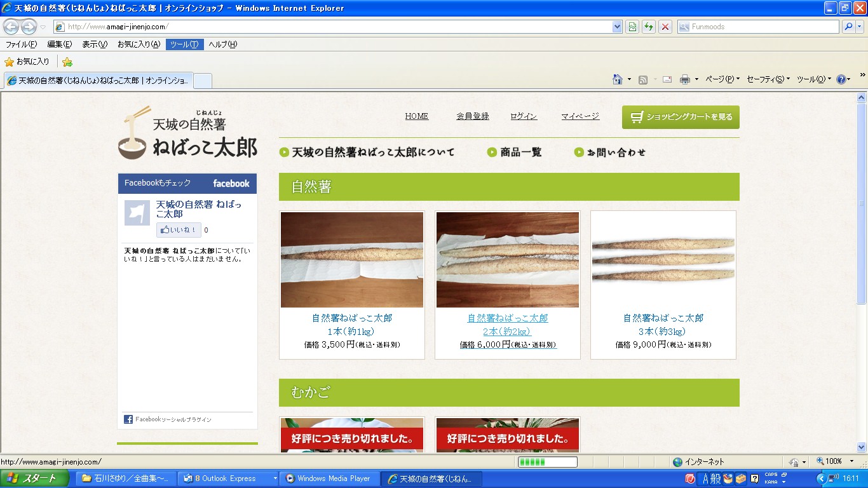The image size is (868, 488).
Task: Click the Compatibility View icon
Action: coord(632,27)
